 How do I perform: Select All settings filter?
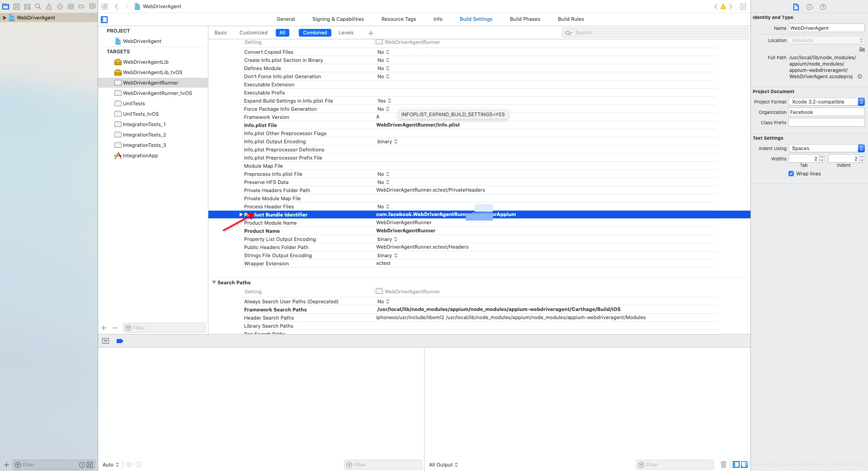pos(283,33)
